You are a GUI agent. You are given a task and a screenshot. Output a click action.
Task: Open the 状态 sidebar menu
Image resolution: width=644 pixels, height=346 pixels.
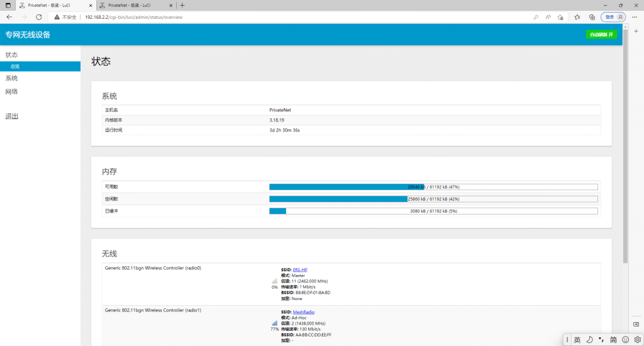coord(11,55)
